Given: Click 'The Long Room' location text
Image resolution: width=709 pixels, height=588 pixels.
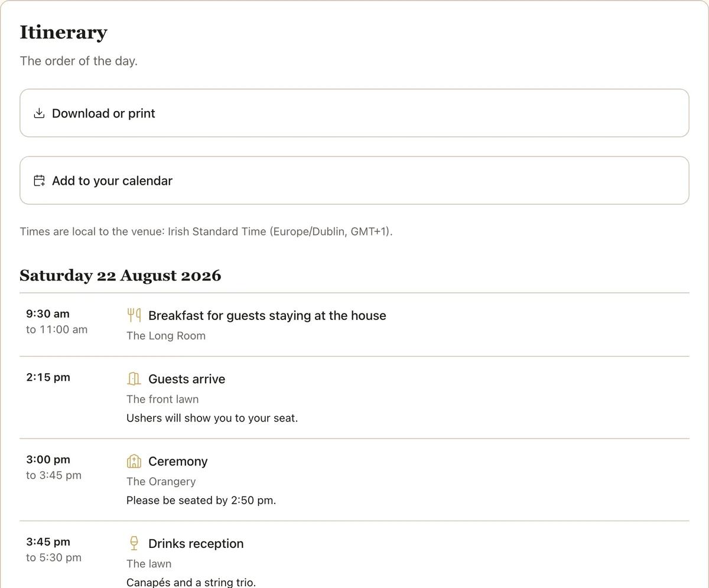Looking at the screenshot, I should [166, 335].
